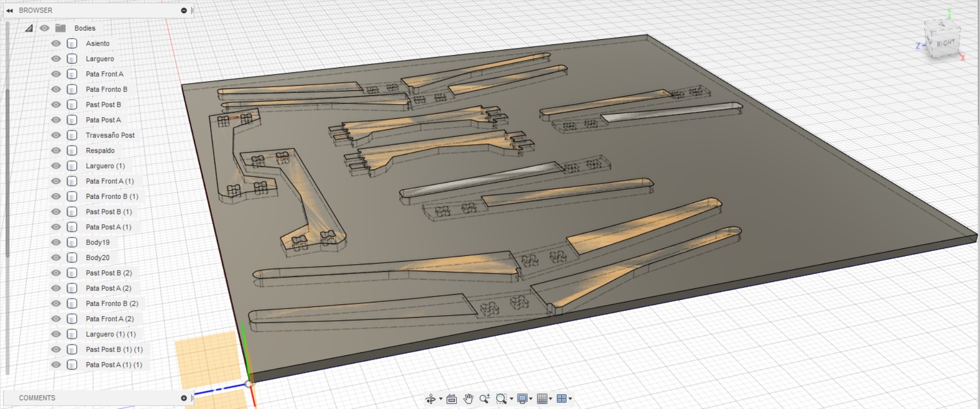Hide the Larguero body via eye icon
Image resolution: width=980 pixels, height=409 pixels.
pyautogui.click(x=56, y=59)
